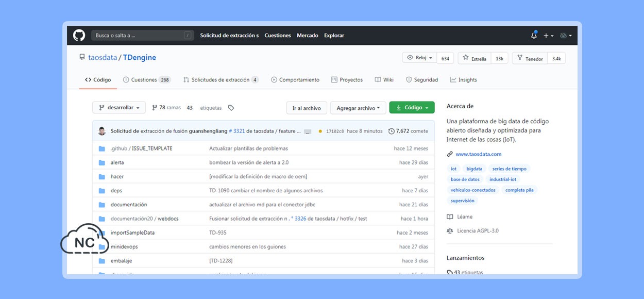Fork the repo with Tenedor button

pyautogui.click(x=530, y=58)
